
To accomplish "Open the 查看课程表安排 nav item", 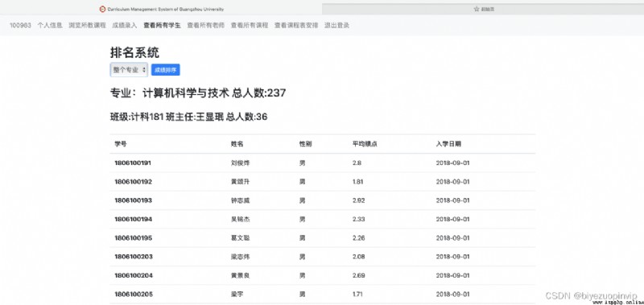I will click(x=296, y=26).
